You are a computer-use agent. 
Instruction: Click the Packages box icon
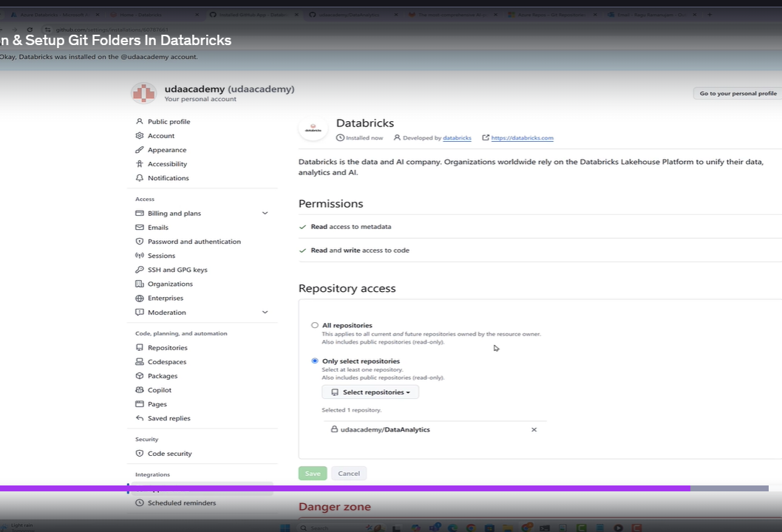coord(140,376)
